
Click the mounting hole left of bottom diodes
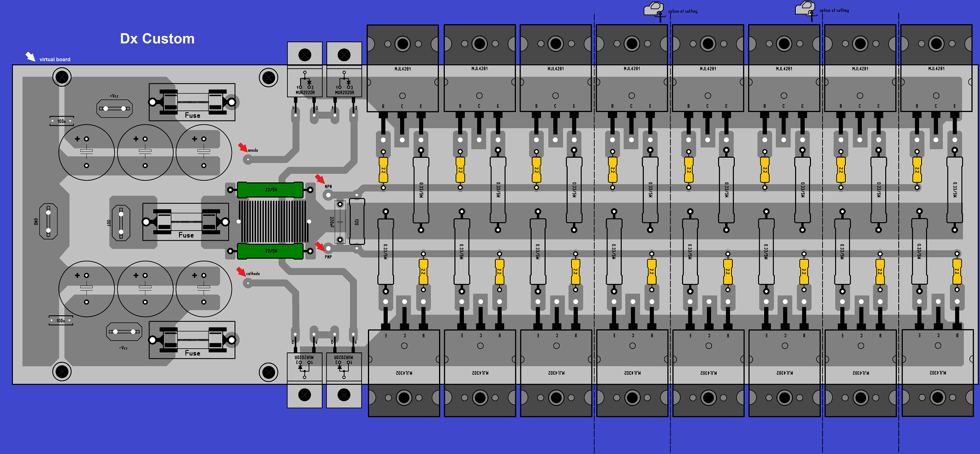point(268,372)
